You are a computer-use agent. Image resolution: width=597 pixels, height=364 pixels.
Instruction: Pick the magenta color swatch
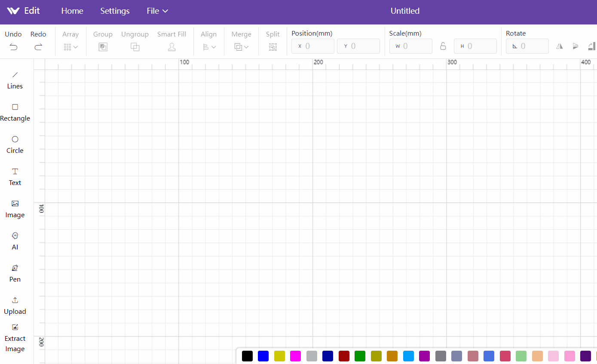(x=296, y=356)
